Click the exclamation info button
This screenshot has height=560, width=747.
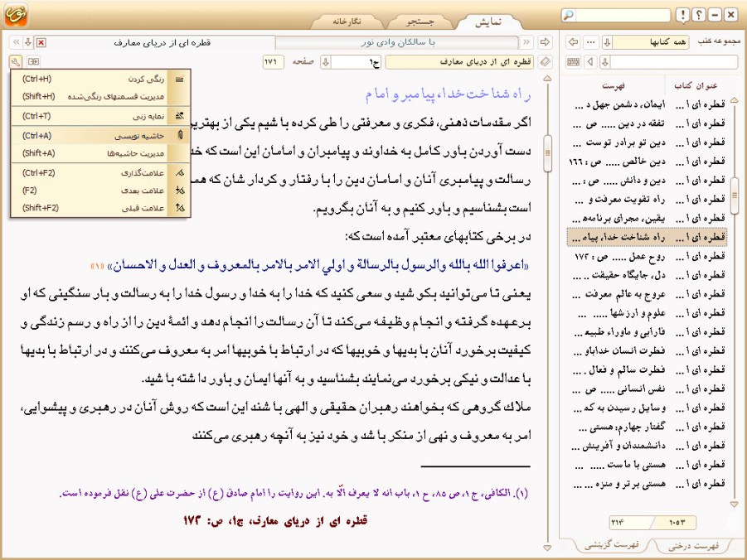coord(682,15)
